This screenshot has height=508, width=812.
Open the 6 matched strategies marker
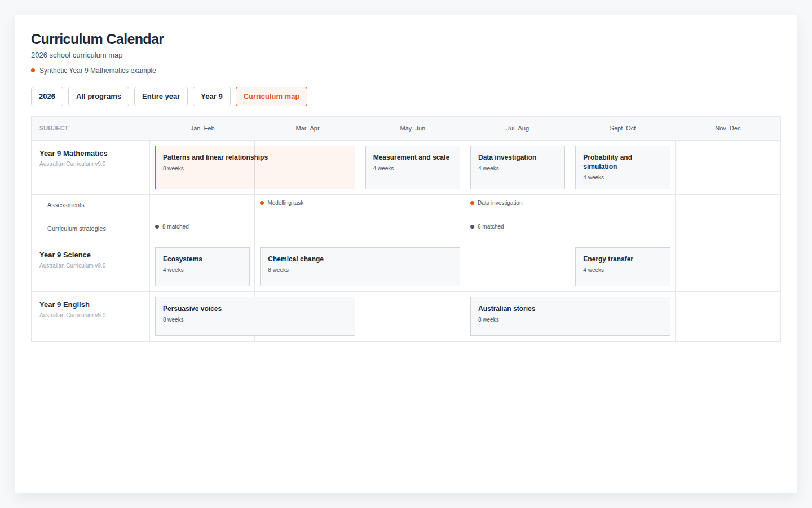487,226
